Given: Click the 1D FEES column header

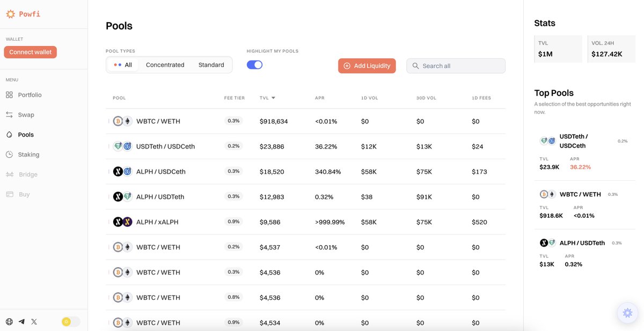Looking at the screenshot, I should pos(481,98).
